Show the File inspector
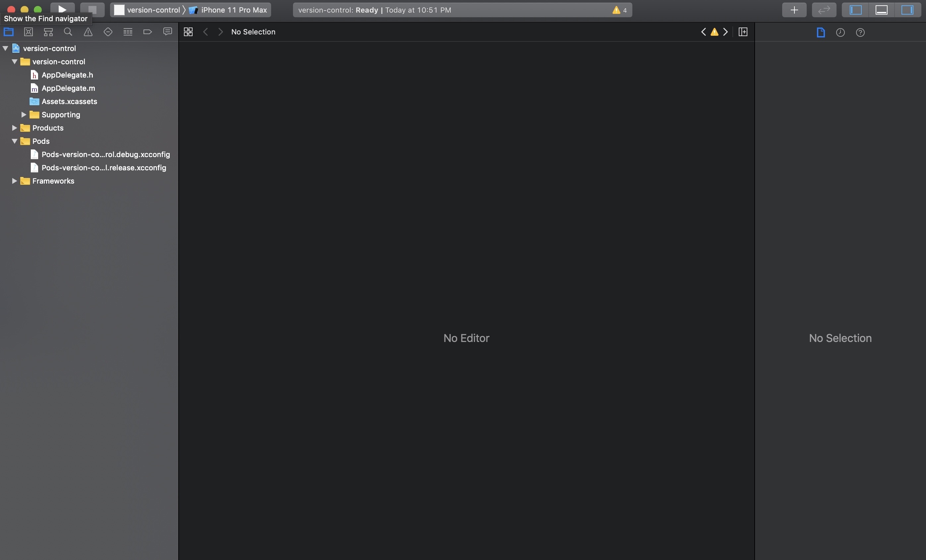 coord(821,32)
